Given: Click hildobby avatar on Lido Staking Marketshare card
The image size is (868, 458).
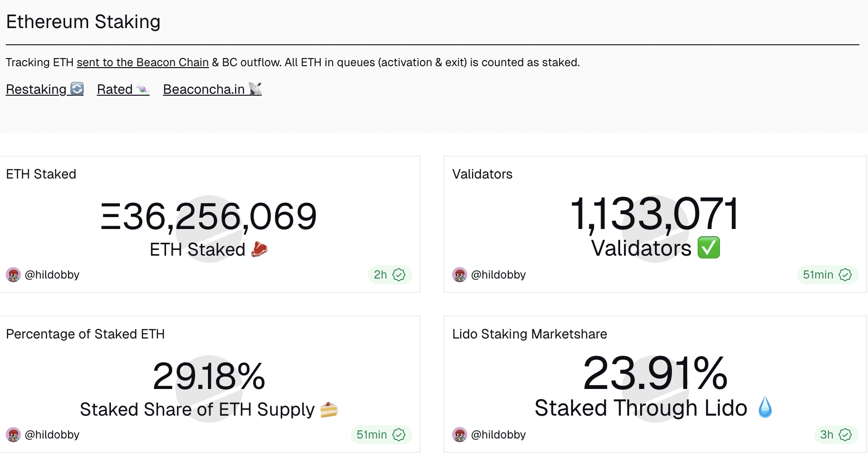Looking at the screenshot, I should [x=460, y=435].
